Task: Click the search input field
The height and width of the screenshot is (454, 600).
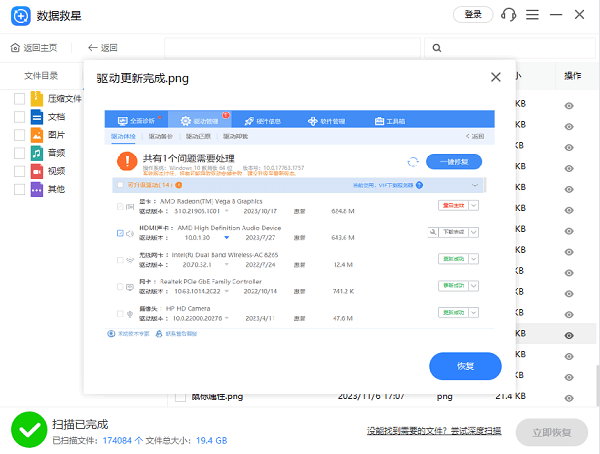Action: coord(510,48)
